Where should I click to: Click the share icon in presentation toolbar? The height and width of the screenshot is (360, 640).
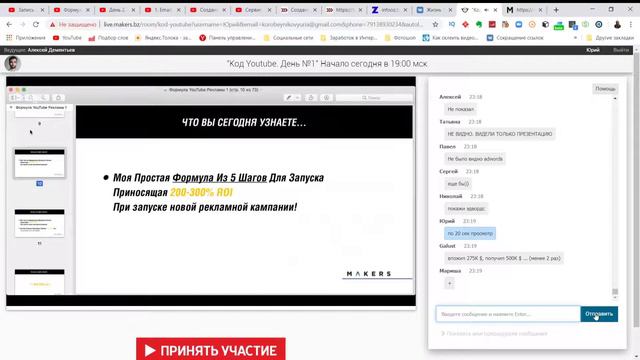(x=311, y=98)
